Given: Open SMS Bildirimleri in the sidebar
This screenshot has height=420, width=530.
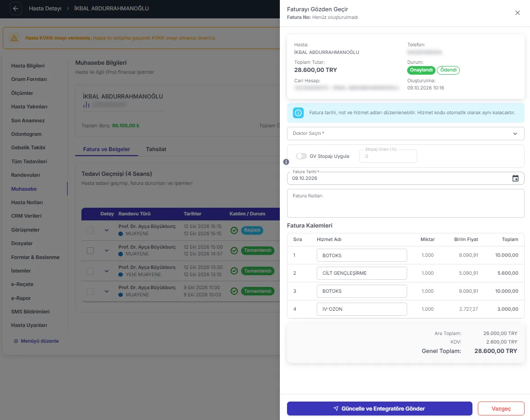Looking at the screenshot, I should (x=31, y=312).
